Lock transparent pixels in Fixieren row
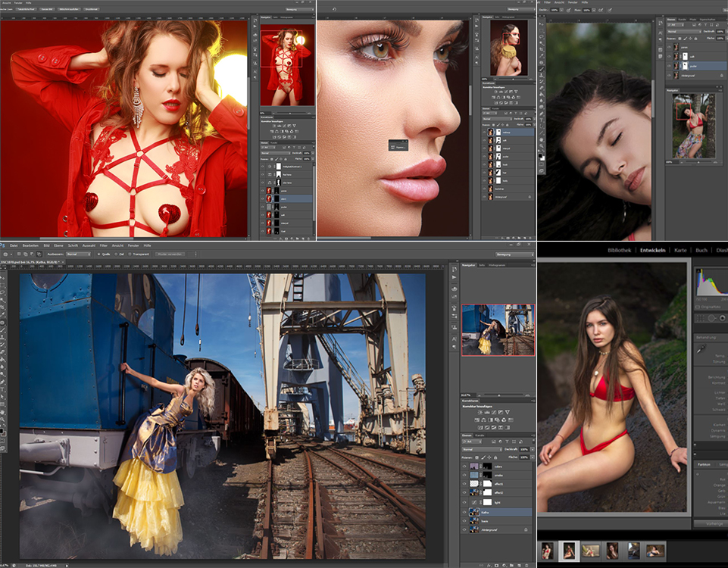This screenshot has height=568, width=728. click(x=478, y=457)
